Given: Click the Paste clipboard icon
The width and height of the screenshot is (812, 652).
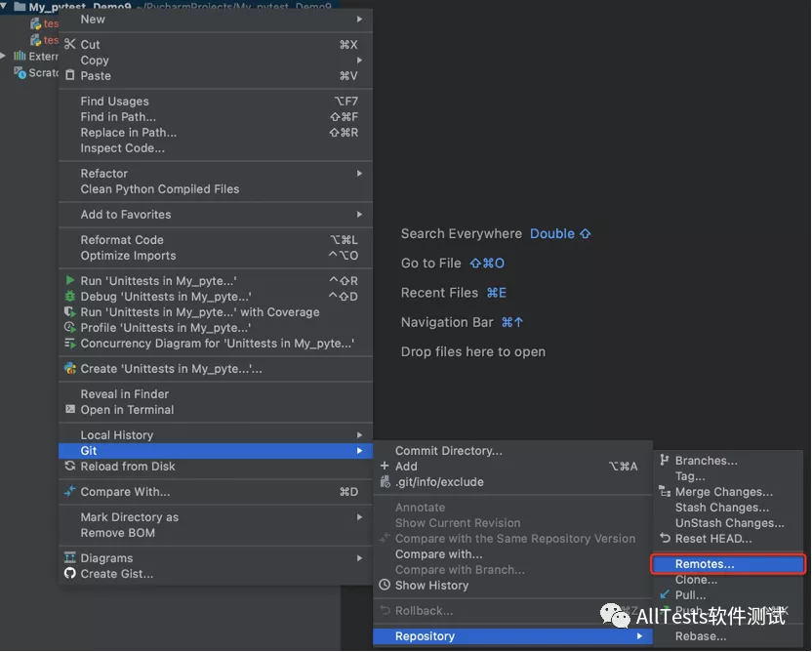Looking at the screenshot, I should [70, 75].
